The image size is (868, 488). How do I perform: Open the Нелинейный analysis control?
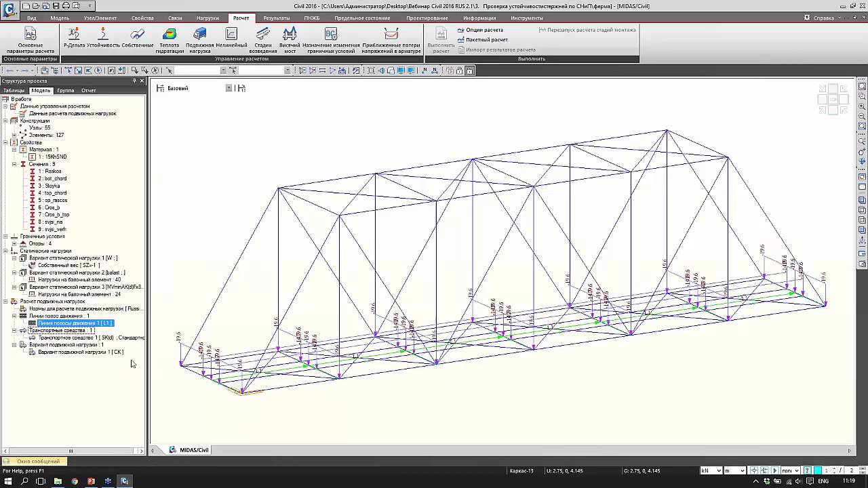coord(231,37)
